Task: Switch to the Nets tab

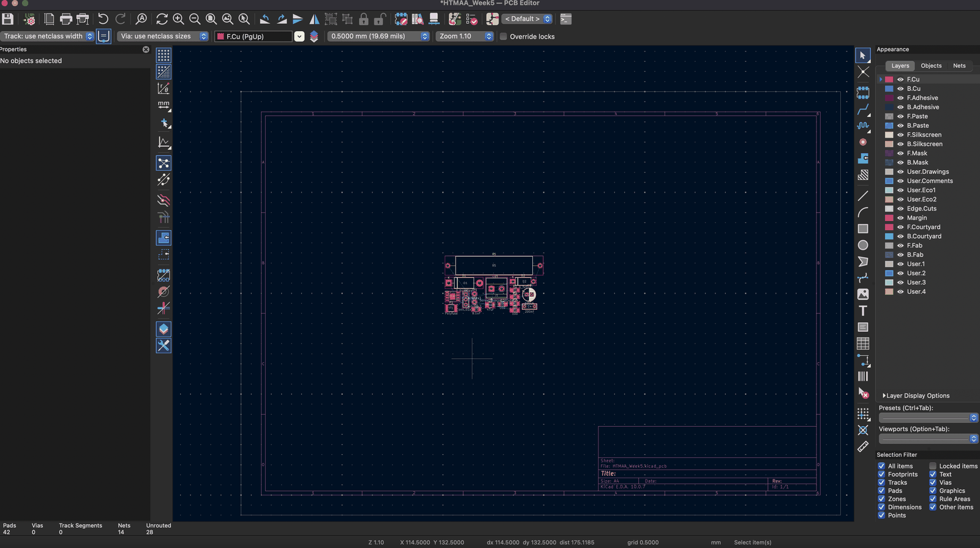Action: [x=959, y=66]
